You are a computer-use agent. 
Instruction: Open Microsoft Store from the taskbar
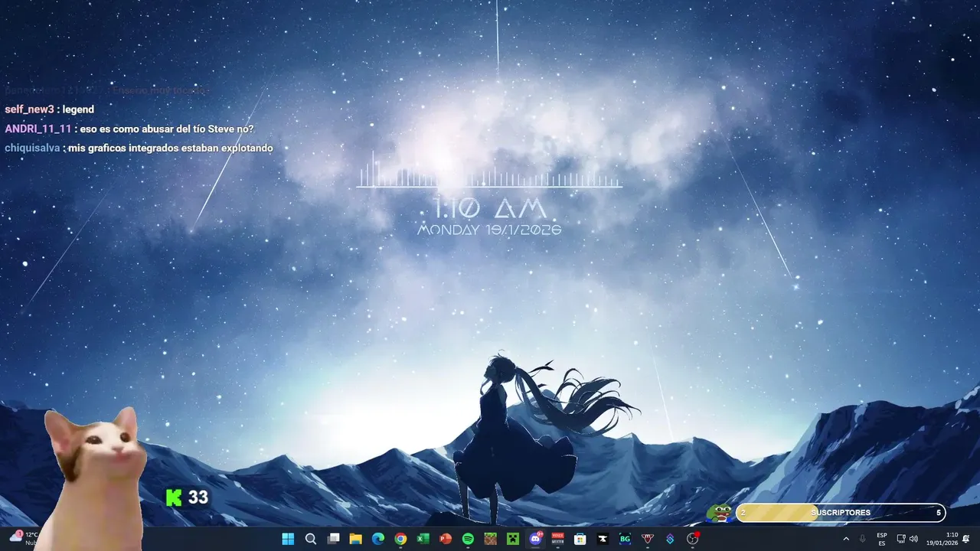pyautogui.click(x=580, y=539)
